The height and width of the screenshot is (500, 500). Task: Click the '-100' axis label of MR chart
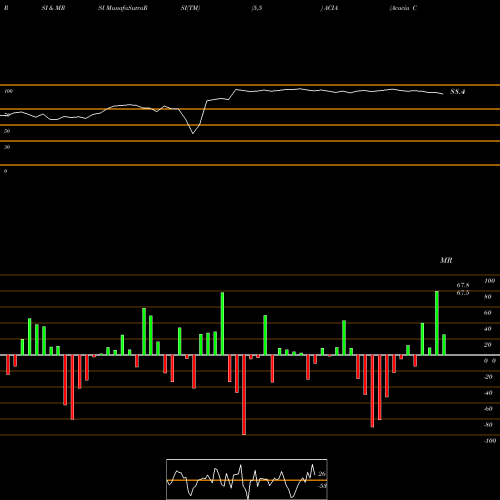pyautogui.click(x=490, y=441)
